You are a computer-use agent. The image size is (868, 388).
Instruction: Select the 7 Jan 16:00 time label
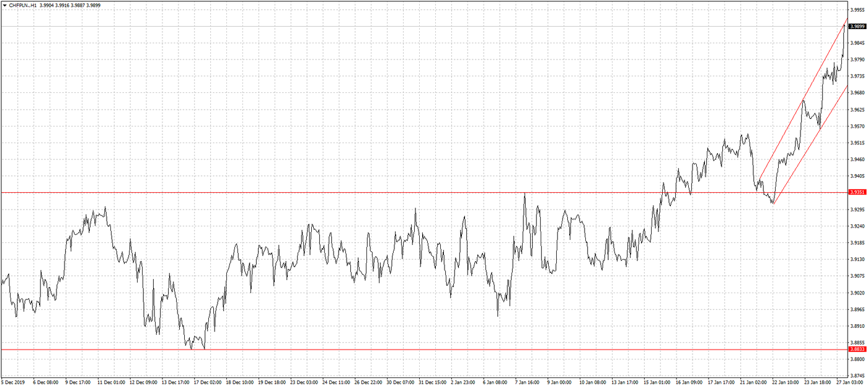[528, 383]
